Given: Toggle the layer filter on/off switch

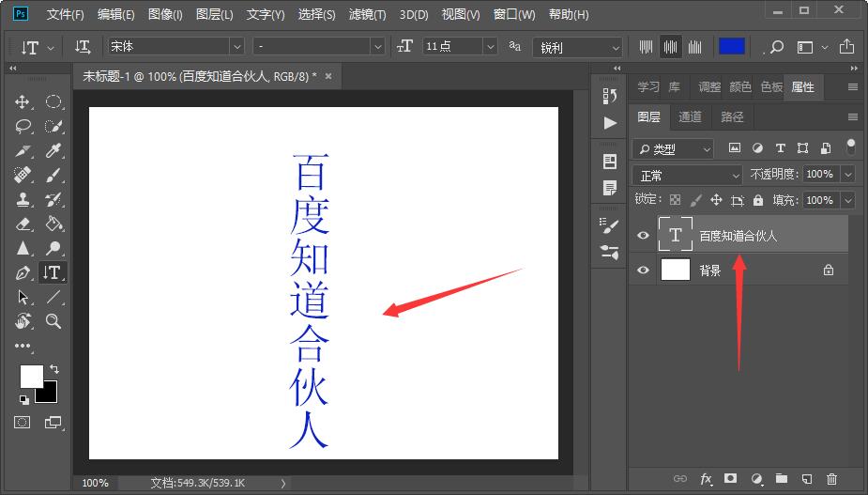Looking at the screenshot, I should coord(850,146).
